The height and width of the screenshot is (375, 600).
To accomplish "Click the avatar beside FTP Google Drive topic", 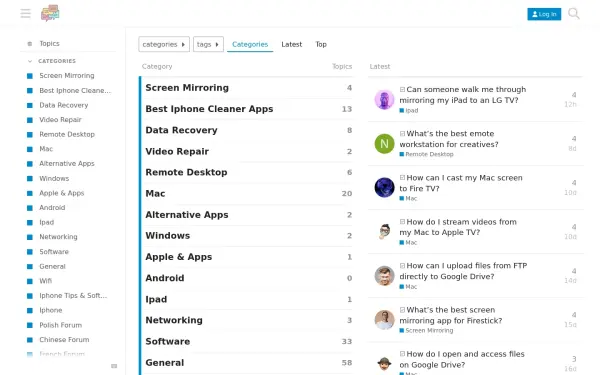I will (384, 276).
